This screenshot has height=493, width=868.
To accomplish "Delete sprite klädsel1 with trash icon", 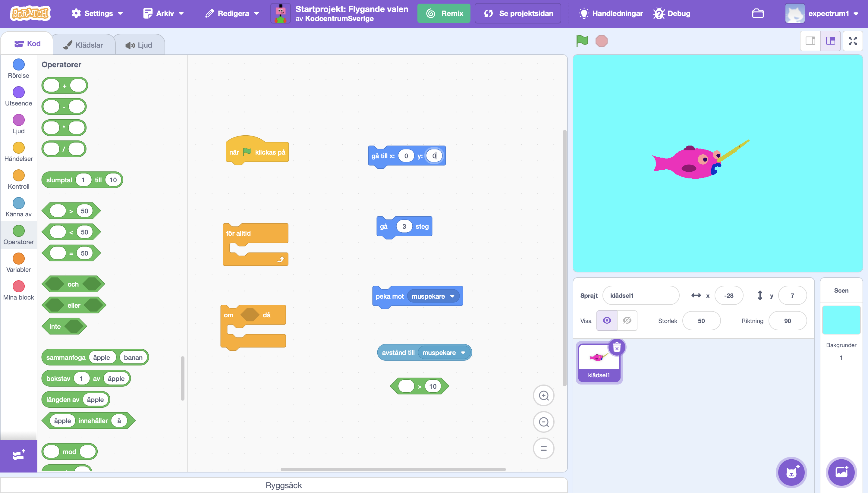I will (x=617, y=347).
